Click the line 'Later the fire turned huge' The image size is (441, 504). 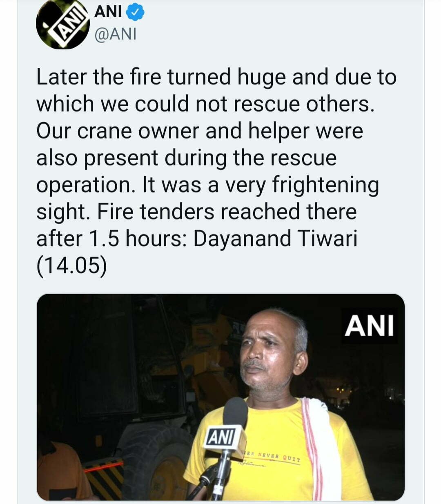(x=161, y=77)
